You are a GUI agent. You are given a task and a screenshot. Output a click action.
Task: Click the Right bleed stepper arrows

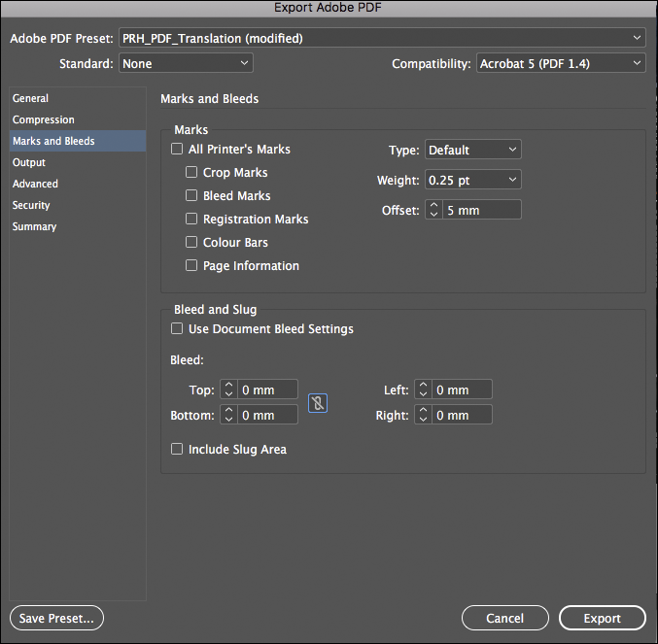(423, 415)
